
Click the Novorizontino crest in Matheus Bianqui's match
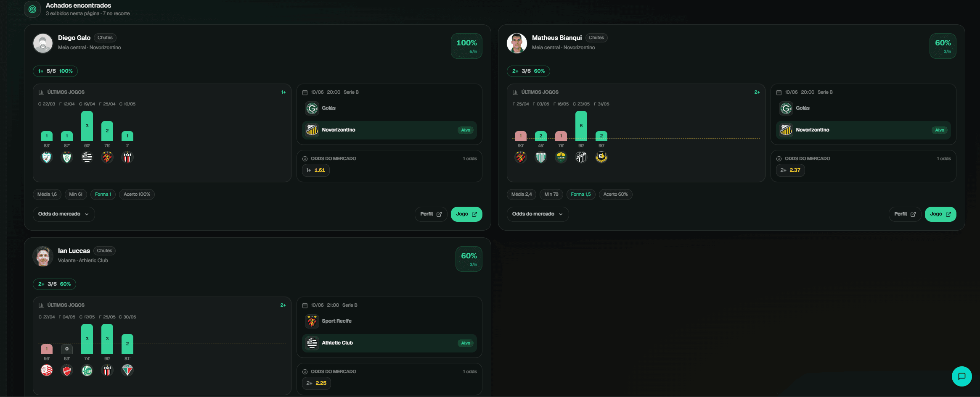point(786,130)
